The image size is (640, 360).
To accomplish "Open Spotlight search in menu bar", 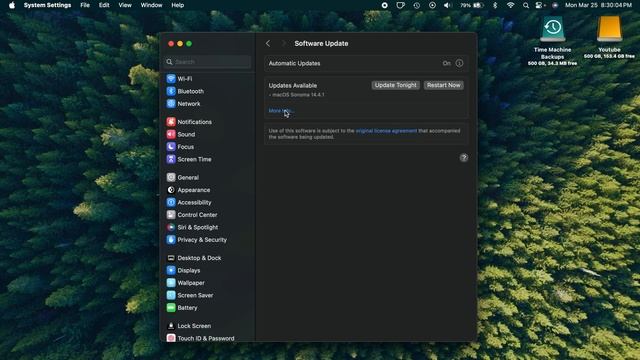I will [x=526, y=5].
